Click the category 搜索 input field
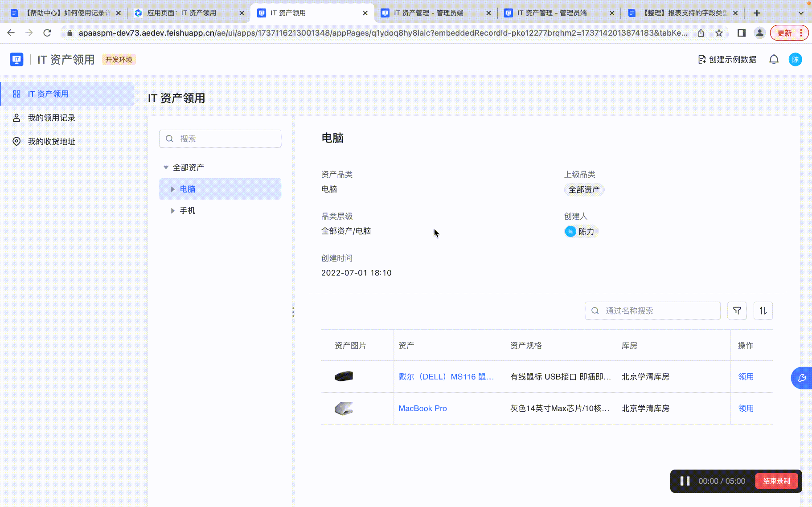 click(x=220, y=139)
